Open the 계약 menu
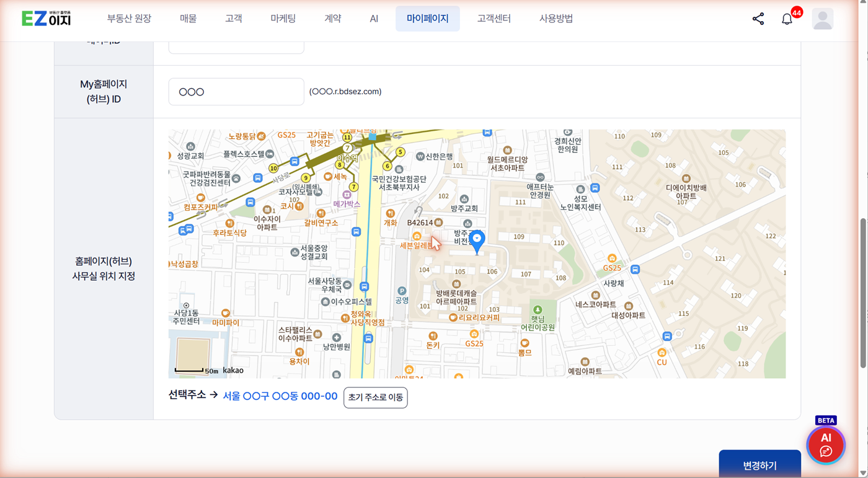 [333, 19]
